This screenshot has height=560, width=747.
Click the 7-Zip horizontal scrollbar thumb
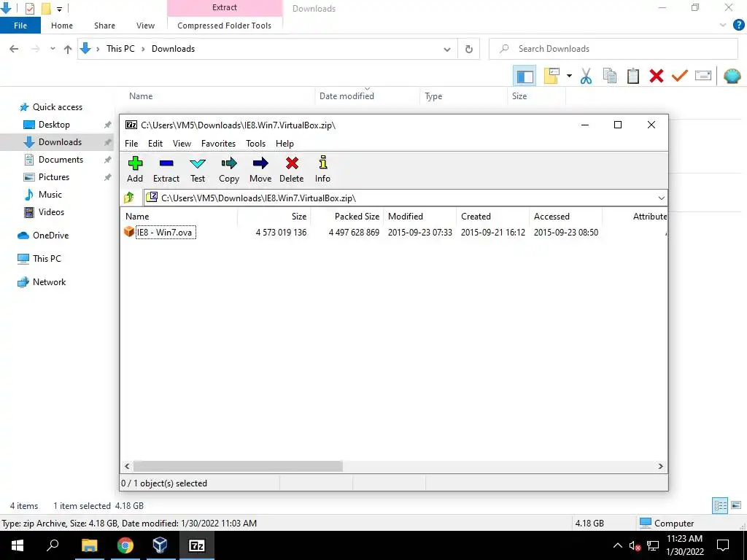click(x=238, y=466)
